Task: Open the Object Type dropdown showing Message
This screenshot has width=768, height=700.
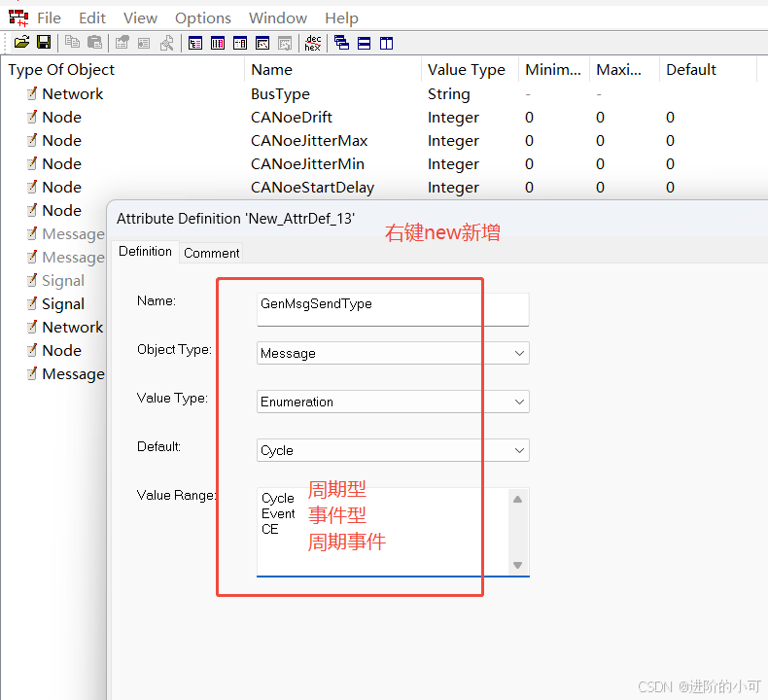Action: [393, 353]
